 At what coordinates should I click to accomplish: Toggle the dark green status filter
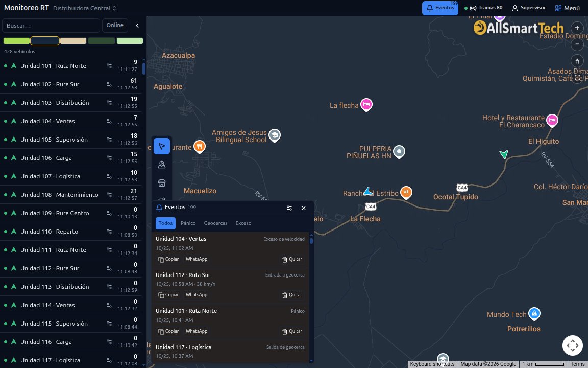click(101, 41)
